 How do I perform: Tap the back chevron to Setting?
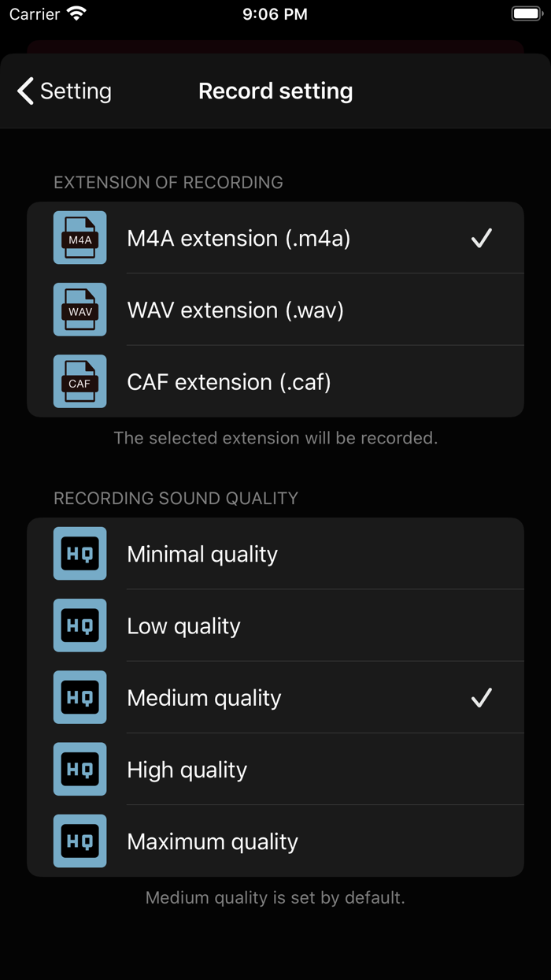click(x=24, y=91)
